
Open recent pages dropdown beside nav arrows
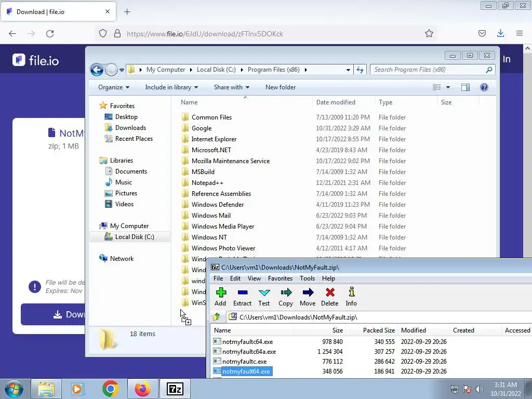coord(122,70)
